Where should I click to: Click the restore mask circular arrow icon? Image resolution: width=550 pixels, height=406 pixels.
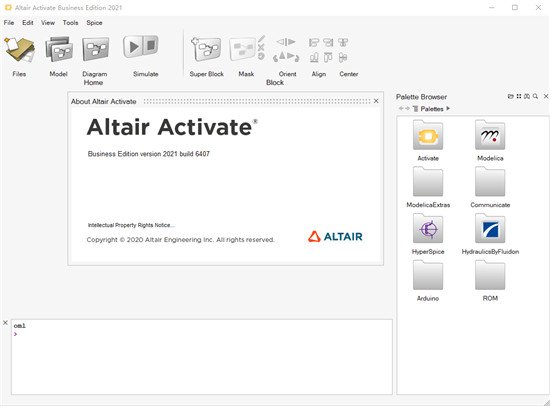click(x=261, y=56)
